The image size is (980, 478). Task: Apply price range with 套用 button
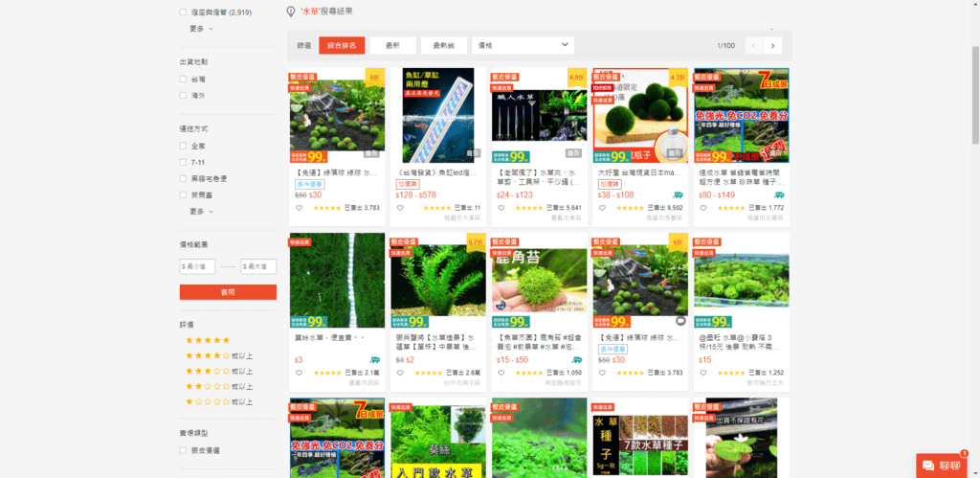[228, 292]
